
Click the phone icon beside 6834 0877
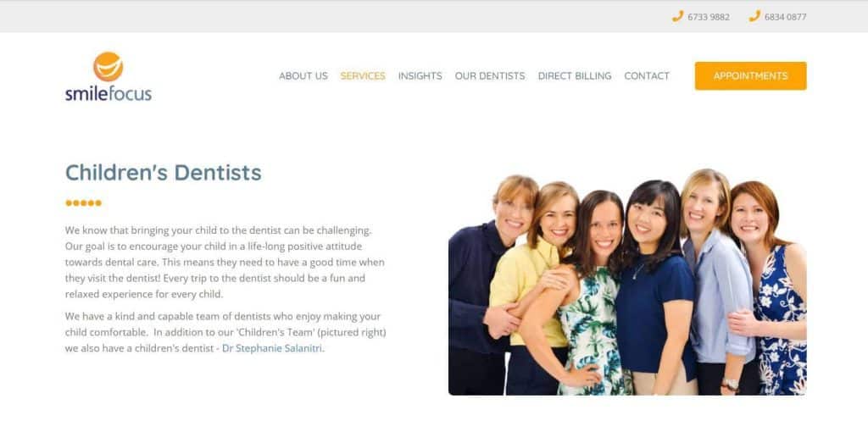click(x=754, y=16)
